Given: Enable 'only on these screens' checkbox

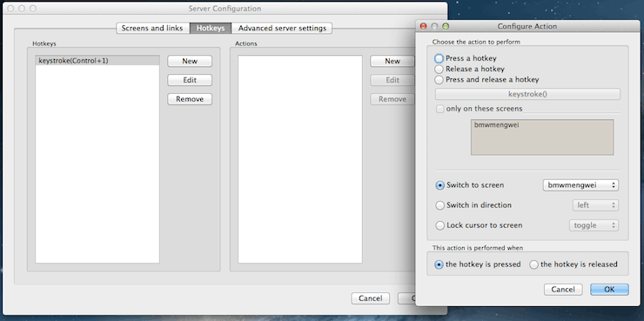Looking at the screenshot, I should pos(439,109).
